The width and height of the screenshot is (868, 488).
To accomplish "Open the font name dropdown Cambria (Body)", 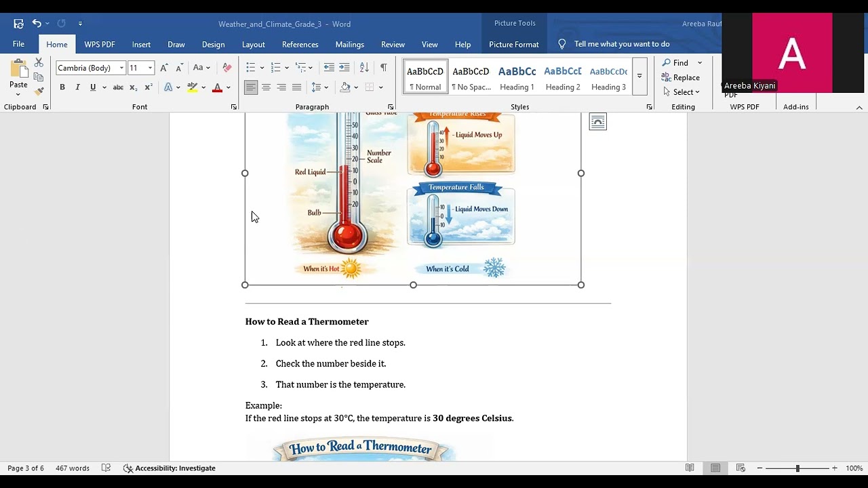I will [121, 68].
